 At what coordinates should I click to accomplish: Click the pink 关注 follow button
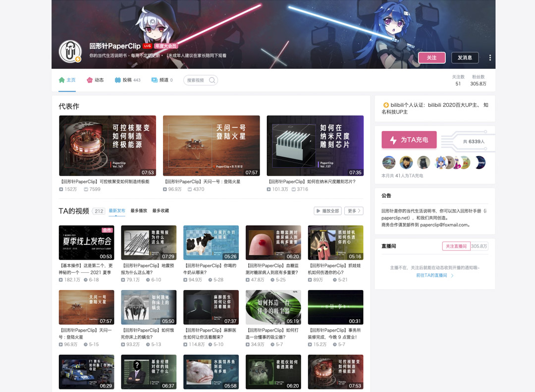(x=431, y=57)
